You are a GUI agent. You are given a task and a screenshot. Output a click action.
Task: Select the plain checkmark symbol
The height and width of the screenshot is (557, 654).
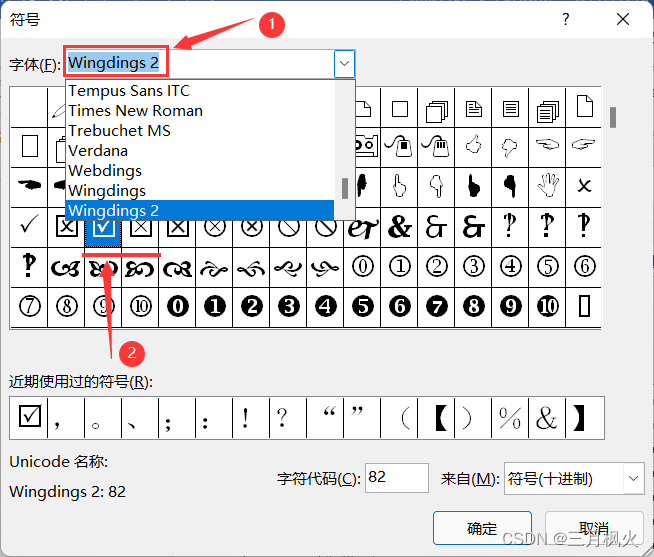(x=29, y=226)
